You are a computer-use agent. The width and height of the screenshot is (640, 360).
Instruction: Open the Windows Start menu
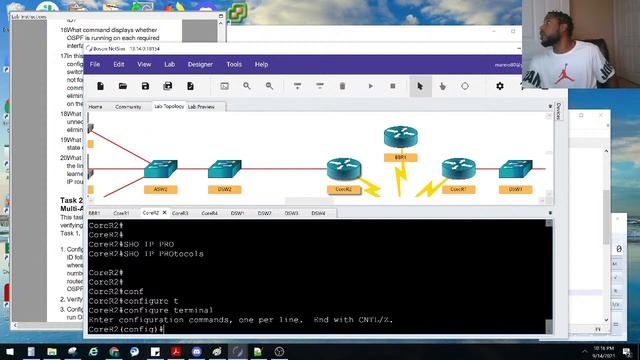point(9,351)
